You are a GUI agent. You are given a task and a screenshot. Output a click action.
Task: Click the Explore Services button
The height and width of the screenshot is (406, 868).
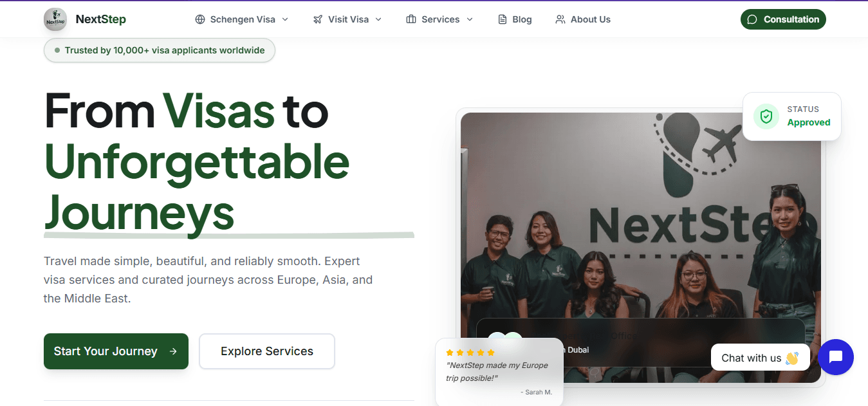tap(267, 351)
